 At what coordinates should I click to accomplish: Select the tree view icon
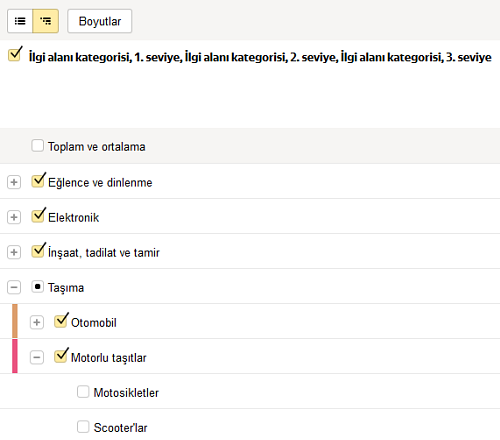(x=46, y=21)
